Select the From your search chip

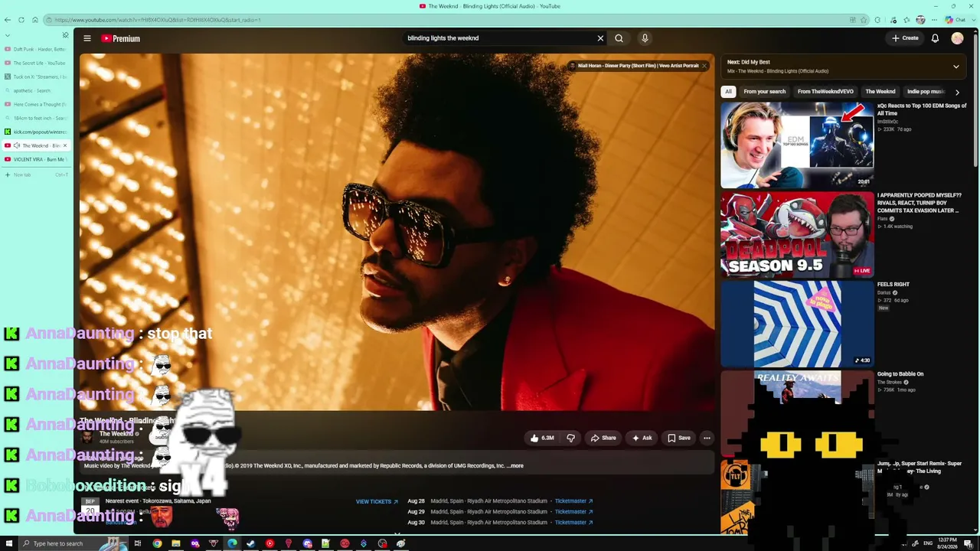click(x=764, y=92)
